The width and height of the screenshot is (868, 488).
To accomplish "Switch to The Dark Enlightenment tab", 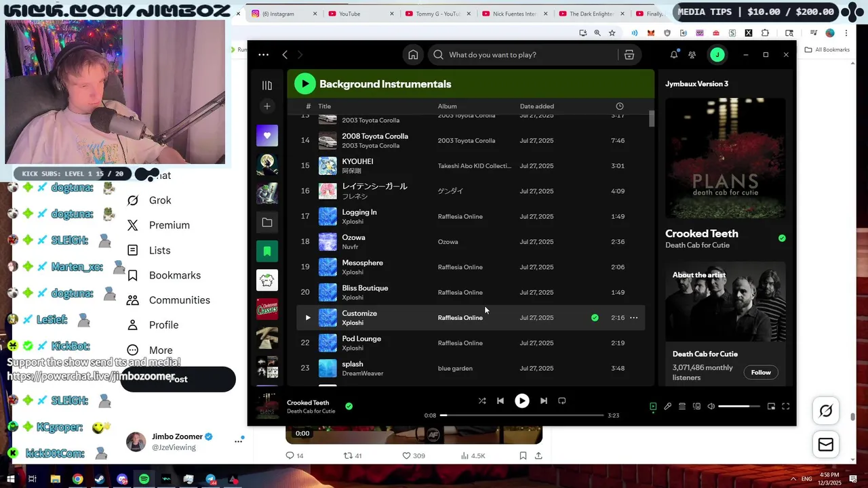I will point(591,14).
